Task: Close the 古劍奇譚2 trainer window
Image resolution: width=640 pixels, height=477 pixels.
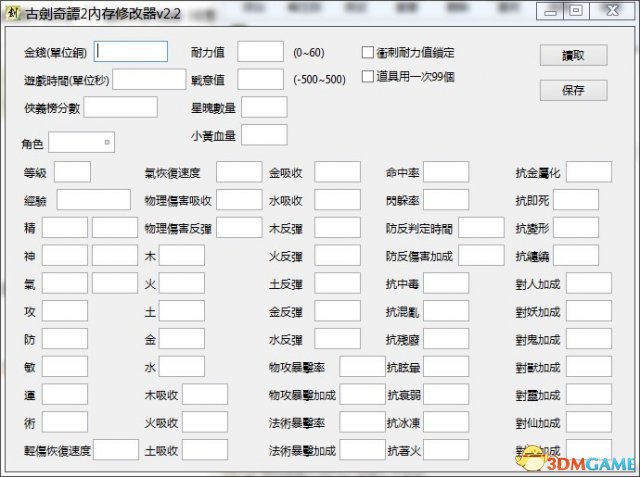Action: 612,11
